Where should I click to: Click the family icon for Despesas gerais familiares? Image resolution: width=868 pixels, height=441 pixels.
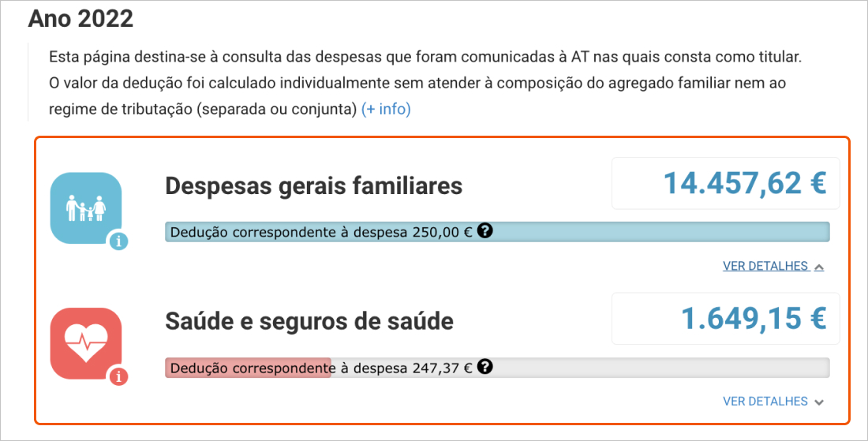point(86,207)
